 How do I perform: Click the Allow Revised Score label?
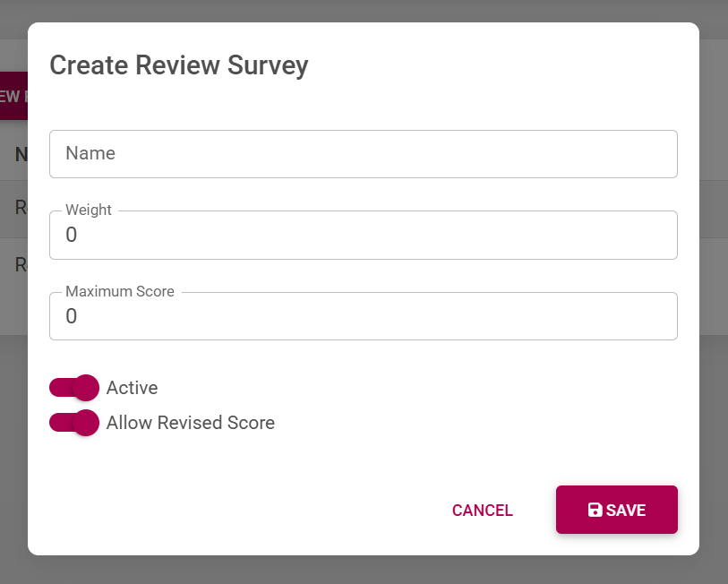[190, 423]
